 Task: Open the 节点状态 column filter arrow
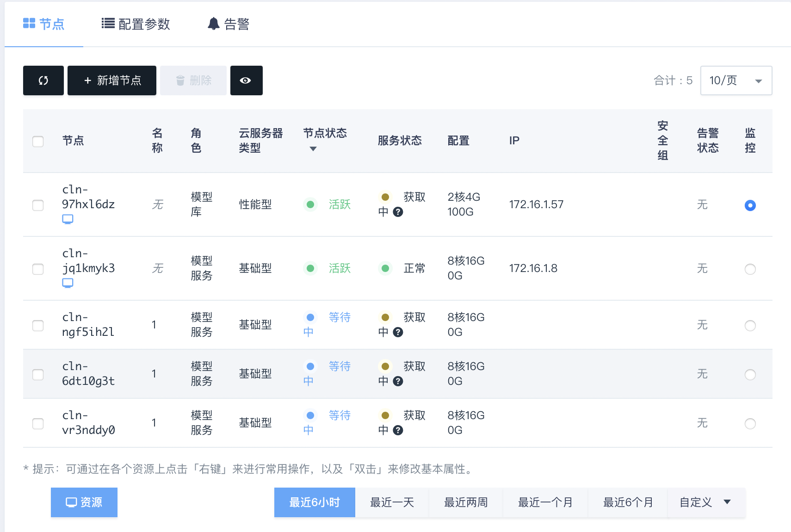[x=313, y=149]
